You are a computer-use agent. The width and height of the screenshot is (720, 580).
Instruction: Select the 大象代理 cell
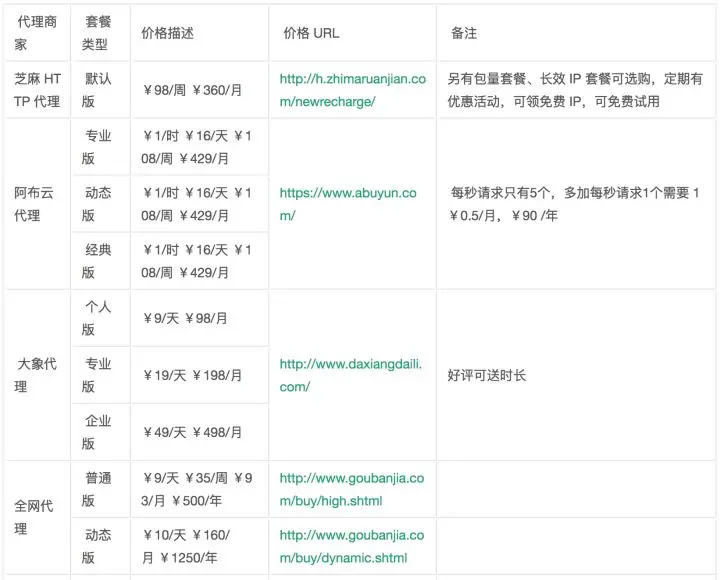(37, 375)
